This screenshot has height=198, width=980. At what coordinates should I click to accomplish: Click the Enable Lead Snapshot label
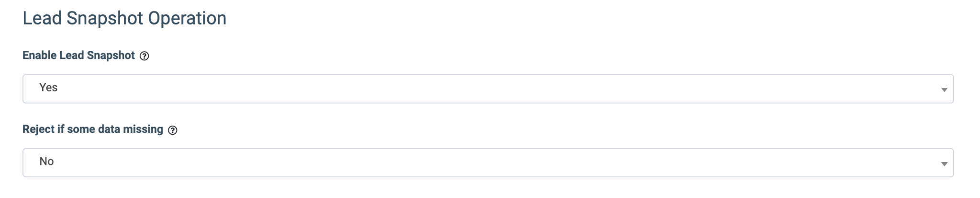pos(78,56)
